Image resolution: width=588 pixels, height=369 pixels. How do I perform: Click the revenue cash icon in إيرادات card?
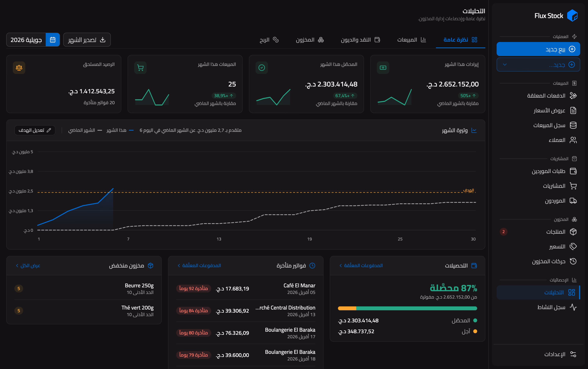tap(383, 68)
